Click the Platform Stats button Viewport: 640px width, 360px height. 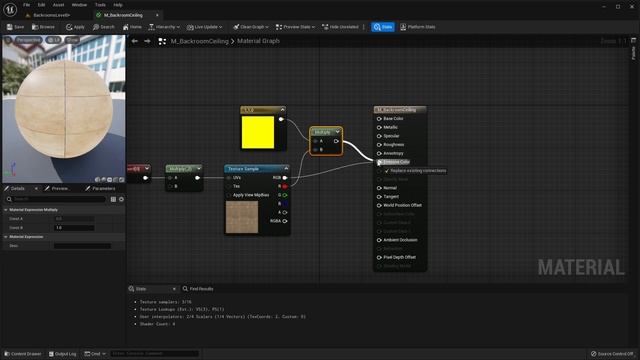pyautogui.click(x=418, y=27)
